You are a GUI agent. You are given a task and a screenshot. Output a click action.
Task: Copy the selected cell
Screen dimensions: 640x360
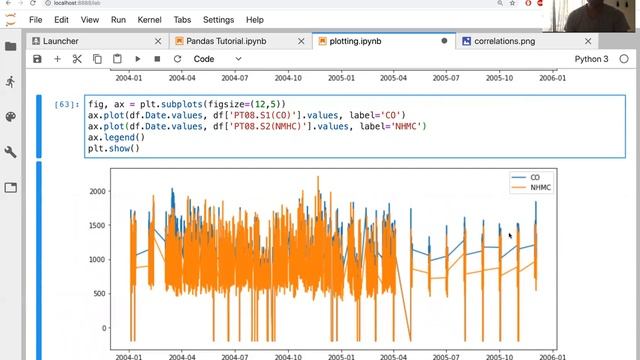[97, 59]
